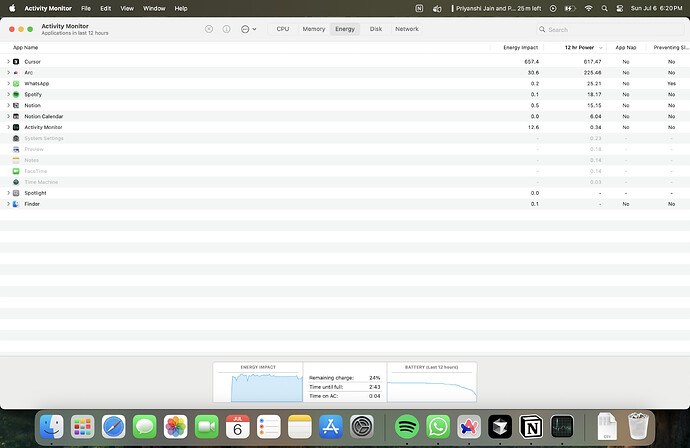Open Reminders from the Dock
The width and height of the screenshot is (690, 448).
coord(268,427)
